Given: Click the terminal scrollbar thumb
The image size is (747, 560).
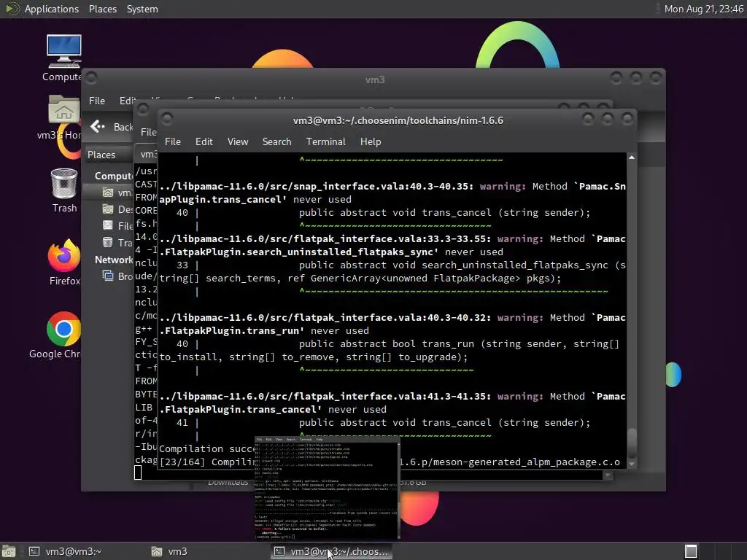Looking at the screenshot, I should [632, 443].
